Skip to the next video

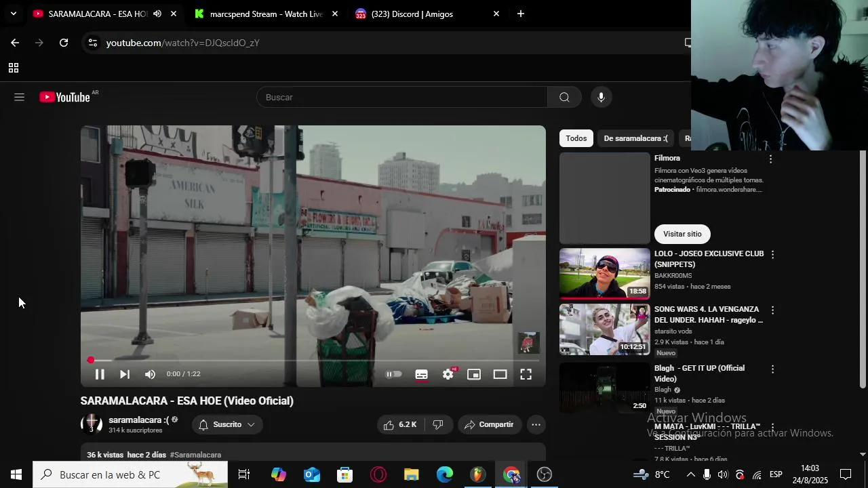(x=125, y=374)
